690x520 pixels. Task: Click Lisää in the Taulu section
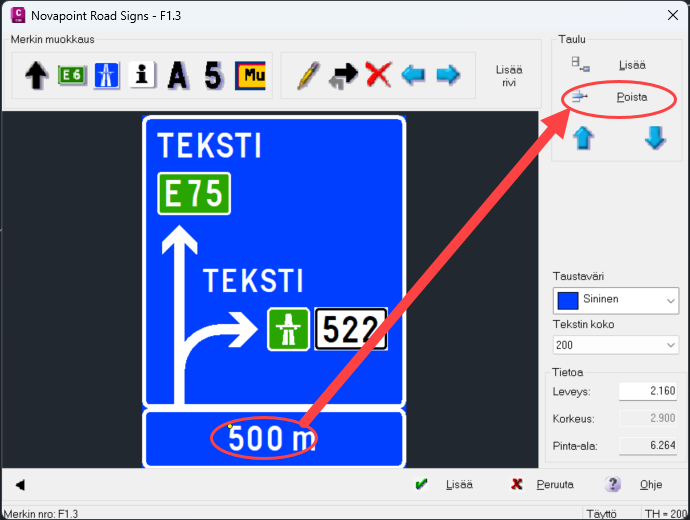click(632, 65)
